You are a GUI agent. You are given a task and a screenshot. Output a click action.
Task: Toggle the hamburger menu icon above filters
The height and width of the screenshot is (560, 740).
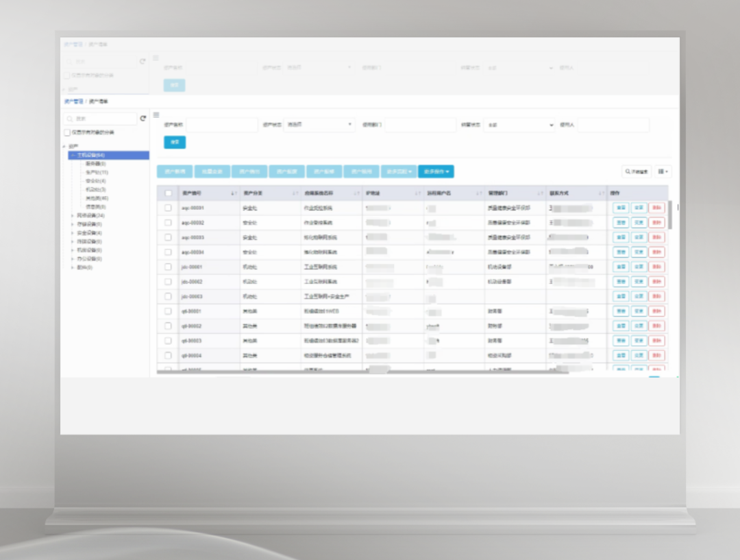(x=156, y=114)
